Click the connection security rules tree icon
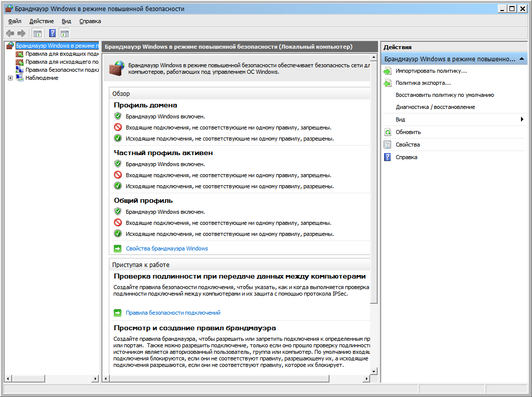 pos(20,70)
